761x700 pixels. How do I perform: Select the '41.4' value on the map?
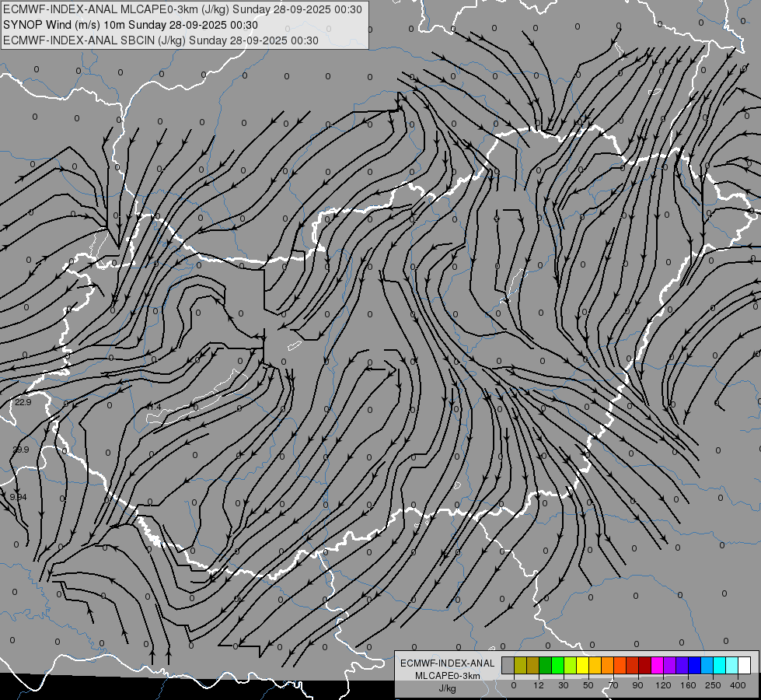[153, 407]
